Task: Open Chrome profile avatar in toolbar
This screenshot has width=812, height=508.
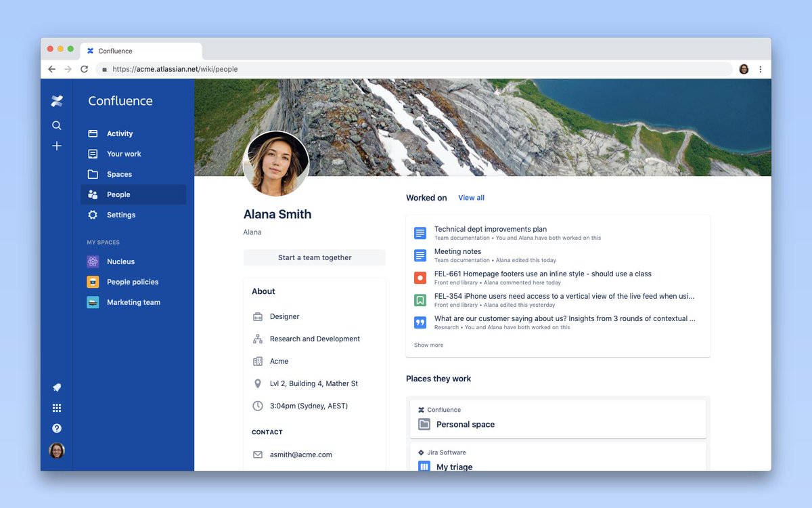Action: point(744,69)
